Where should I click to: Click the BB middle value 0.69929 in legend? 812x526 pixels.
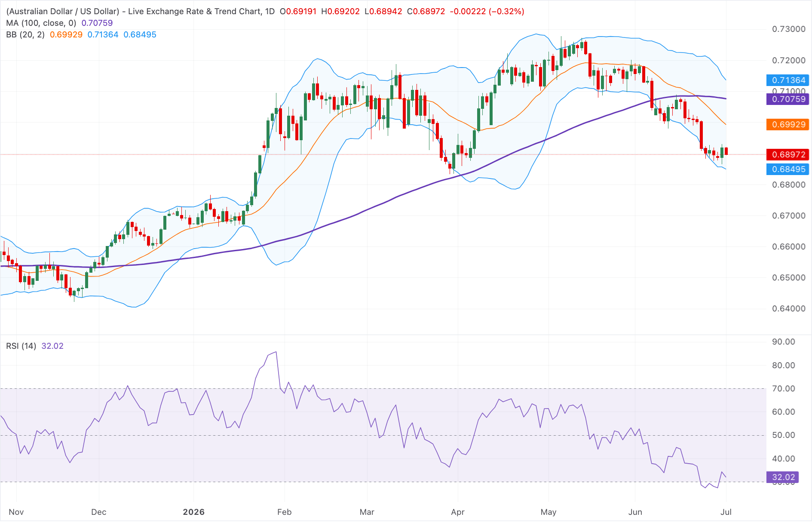point(66,35)
